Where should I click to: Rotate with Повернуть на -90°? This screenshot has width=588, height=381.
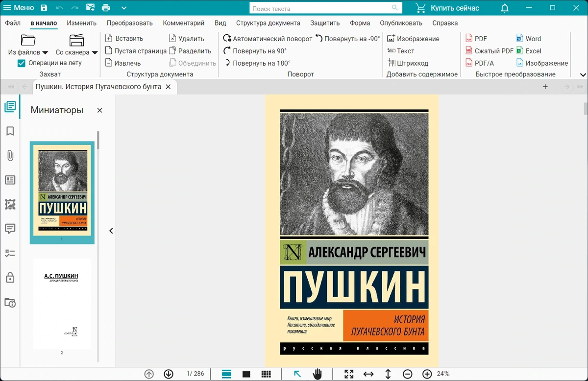[x=347, y=38]
